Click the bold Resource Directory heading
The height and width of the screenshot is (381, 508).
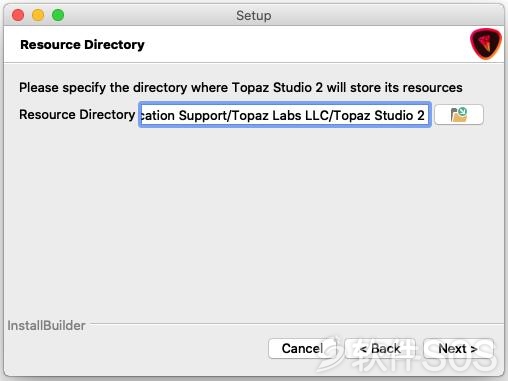(82, 45)
